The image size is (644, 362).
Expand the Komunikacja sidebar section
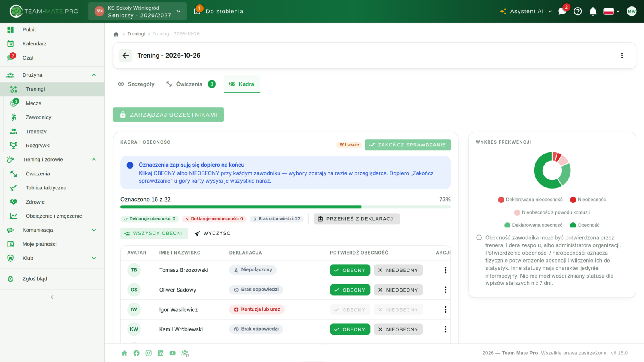pos(52,230)
